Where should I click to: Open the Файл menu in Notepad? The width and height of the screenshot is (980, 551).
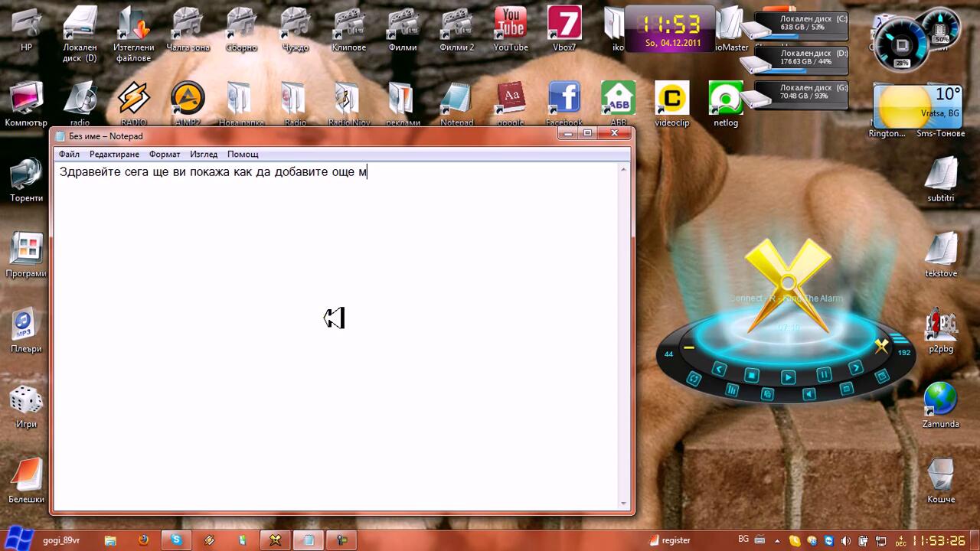point(69,154)
